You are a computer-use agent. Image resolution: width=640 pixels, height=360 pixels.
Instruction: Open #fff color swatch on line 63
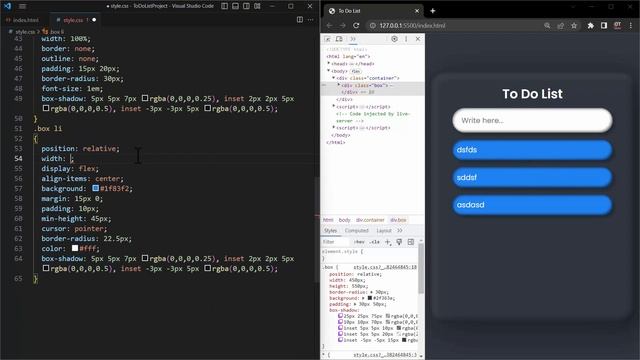point(75,248)
